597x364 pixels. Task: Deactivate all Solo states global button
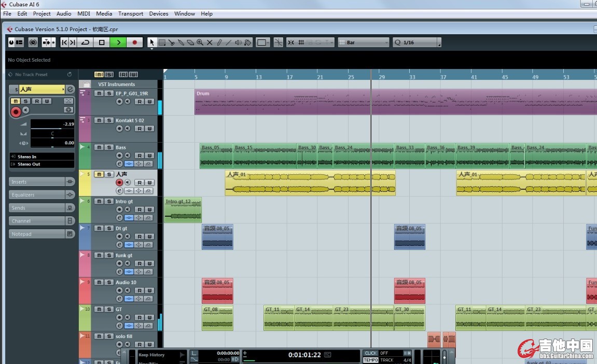(109, 75)
